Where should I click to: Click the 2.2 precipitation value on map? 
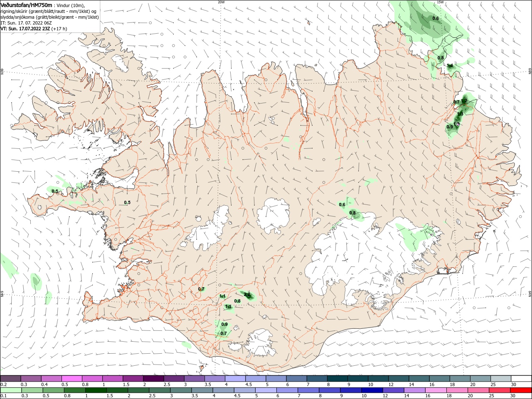click(x=247, y=294)
